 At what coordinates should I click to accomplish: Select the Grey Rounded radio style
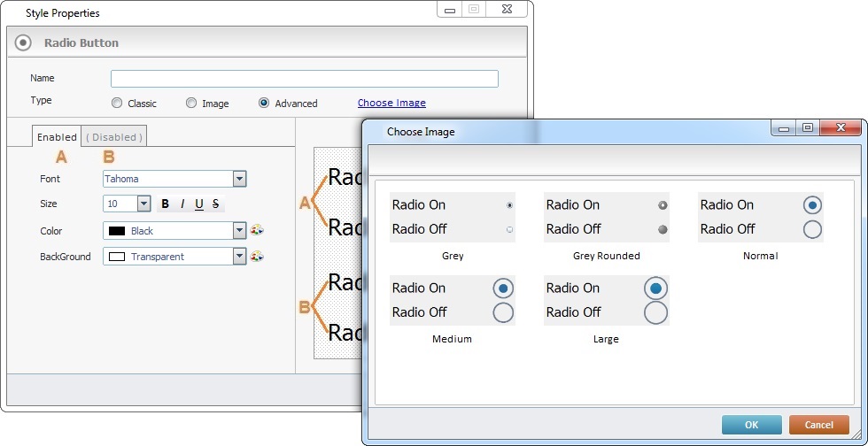(x=607, y=217)
